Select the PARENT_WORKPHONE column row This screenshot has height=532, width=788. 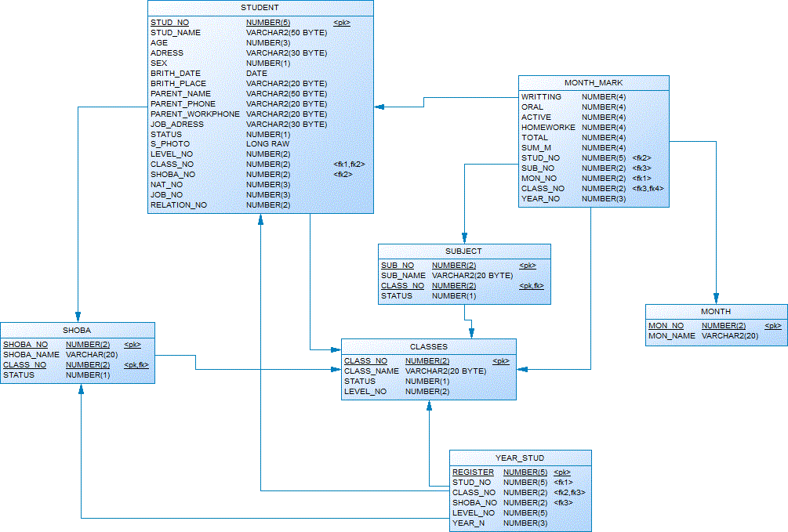click(195, 114)
